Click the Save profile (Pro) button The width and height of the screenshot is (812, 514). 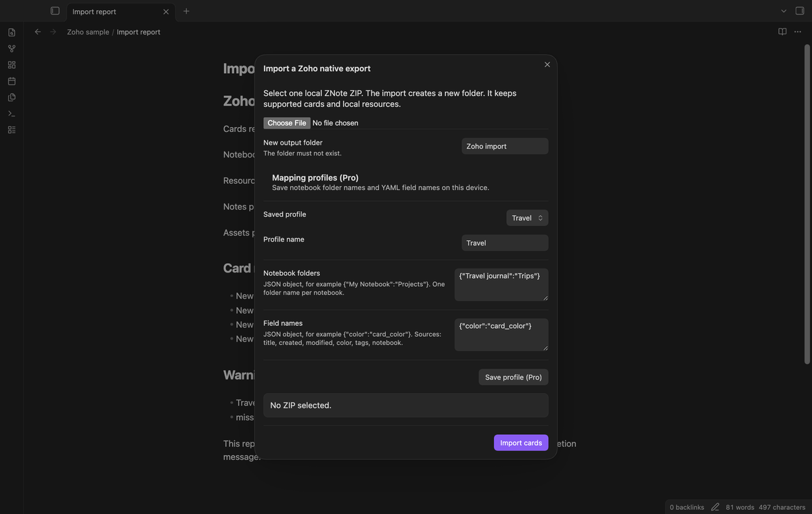(514, 377)
